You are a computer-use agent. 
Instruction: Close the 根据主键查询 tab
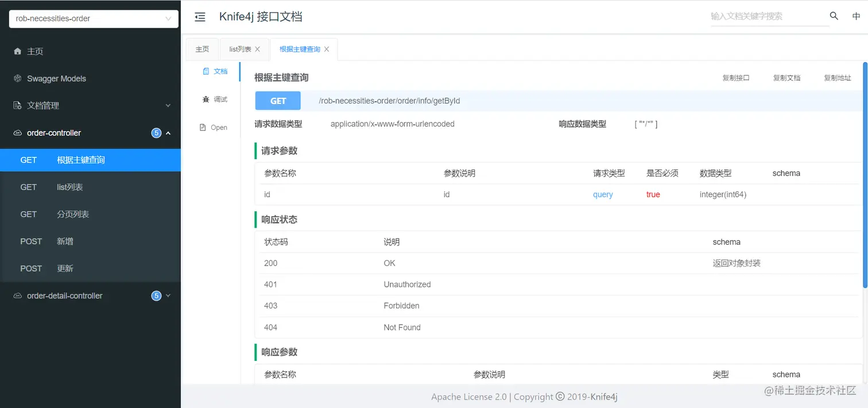tap(327, 49)
